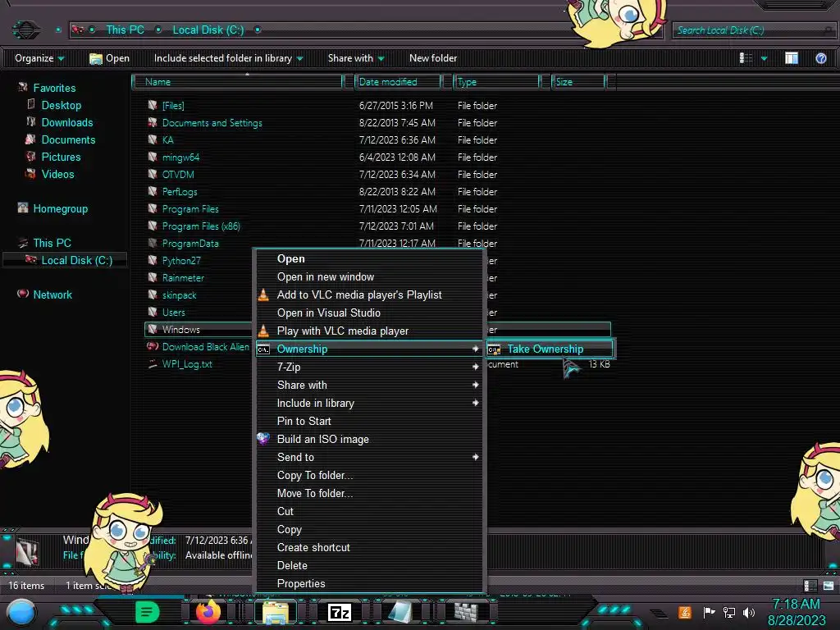Click the Rainmeter folder icon
The height and width of the screenshot is (630, 840).
click(153, 277)
